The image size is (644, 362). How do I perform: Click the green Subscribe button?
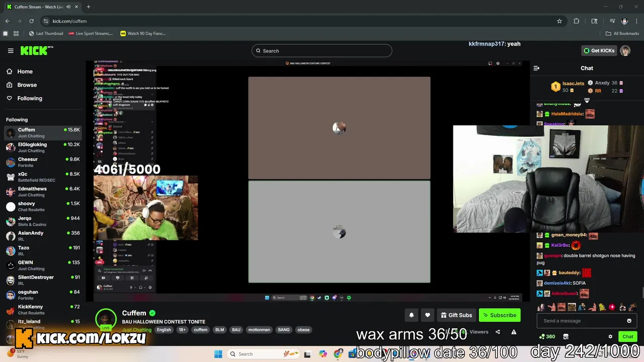point(500,315)
